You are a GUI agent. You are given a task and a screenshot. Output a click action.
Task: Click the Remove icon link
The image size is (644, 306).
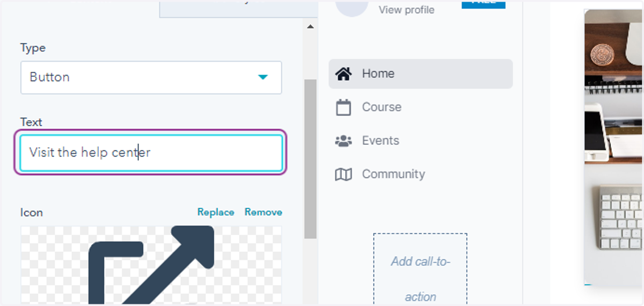(263, 212)
